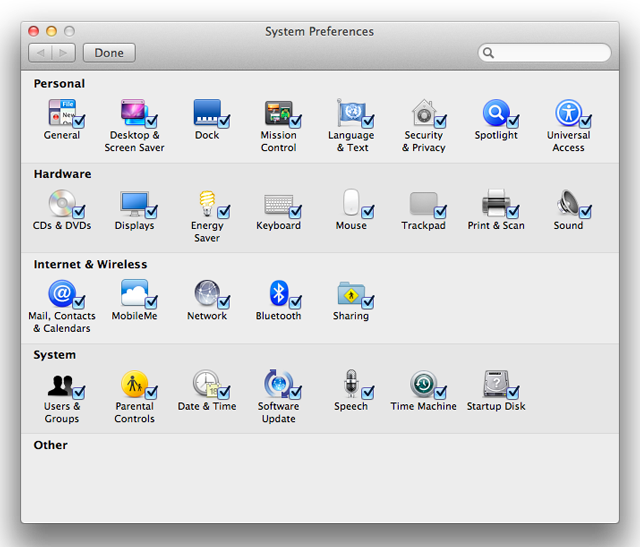Image resolution: width=640 pixels, height=547 pixels.
Task: Open the Mission Control icon
Action: 278,112
